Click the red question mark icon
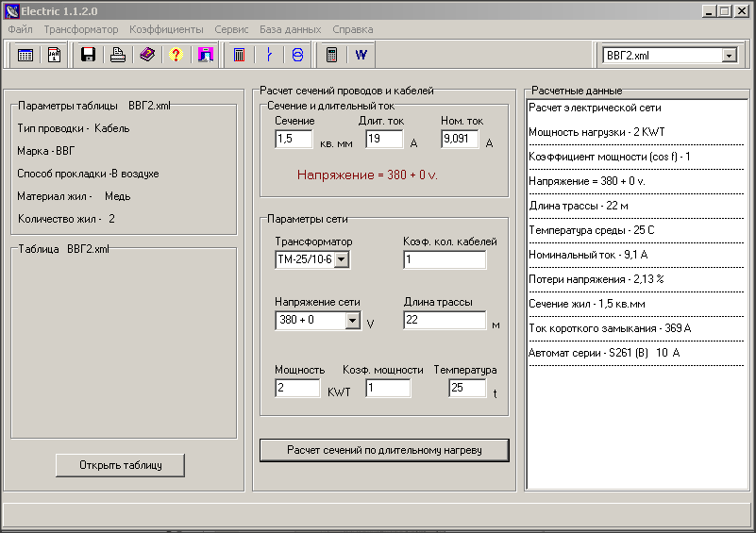This screenshot has height=533, width=756. pyautogui.click(x=175, y=55)
